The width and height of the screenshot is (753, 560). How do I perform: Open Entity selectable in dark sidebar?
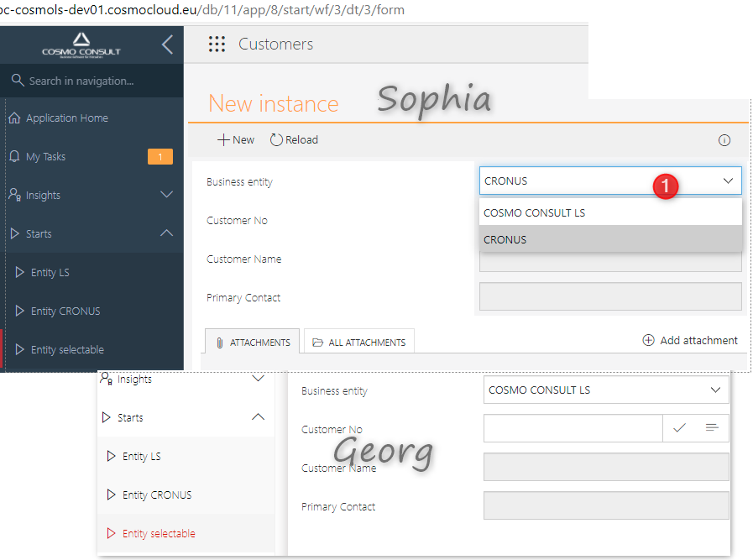tap(67, 349)
